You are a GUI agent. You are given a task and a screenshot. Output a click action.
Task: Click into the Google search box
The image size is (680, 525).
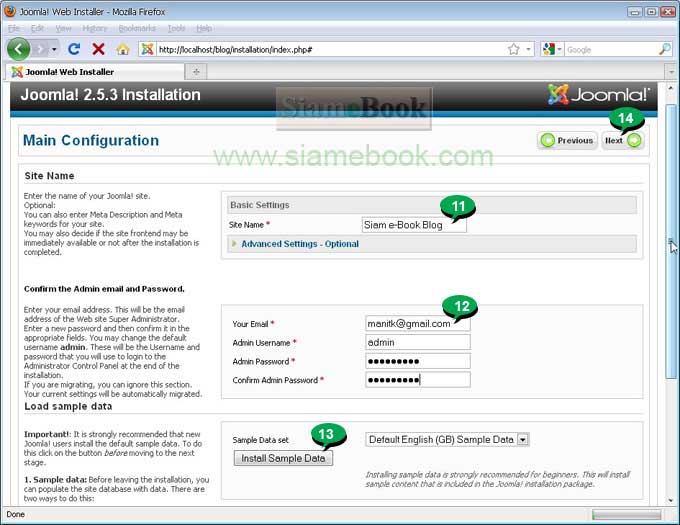tap(610, 50)
